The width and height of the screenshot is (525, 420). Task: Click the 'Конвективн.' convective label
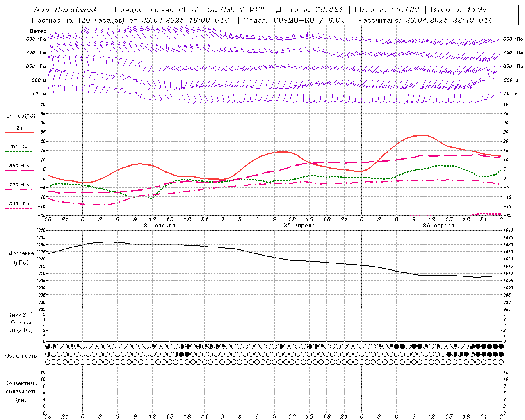pyautogui.click(x=21, y=383)
